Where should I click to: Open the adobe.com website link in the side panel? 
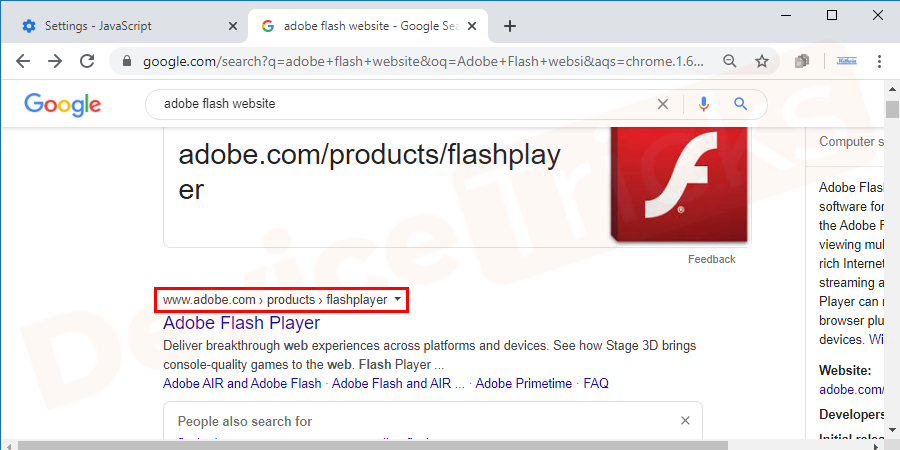pos(851,390)
